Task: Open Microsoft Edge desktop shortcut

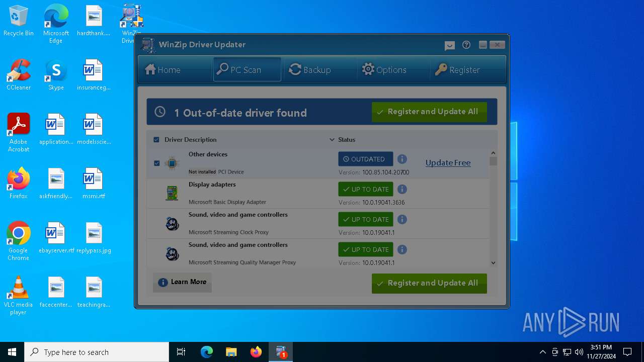Action: point(56,24)
